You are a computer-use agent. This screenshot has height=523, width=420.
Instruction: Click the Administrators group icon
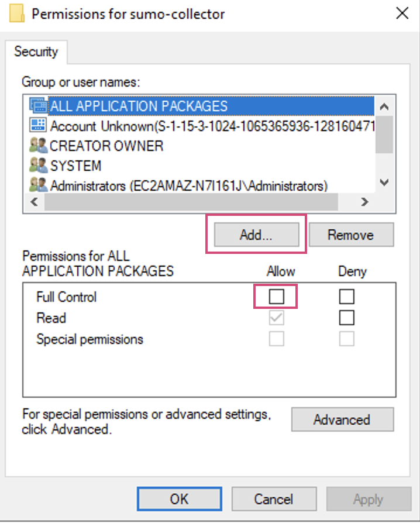tap(37, 185)
